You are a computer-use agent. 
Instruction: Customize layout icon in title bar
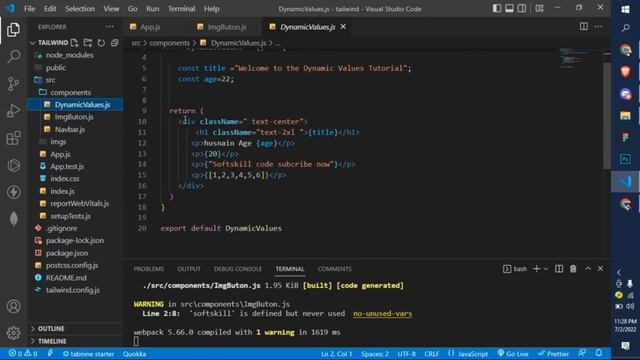point(539,8)
